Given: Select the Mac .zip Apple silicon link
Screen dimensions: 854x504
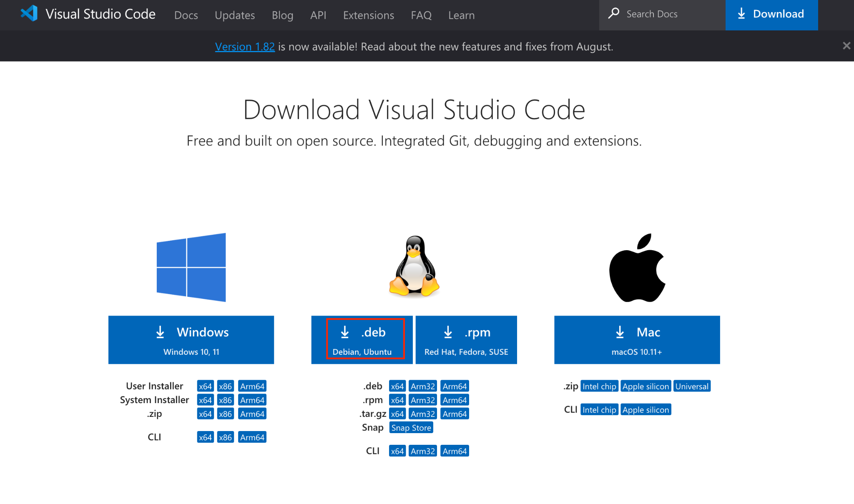Looking at the screenshot, I should [646, 386].
